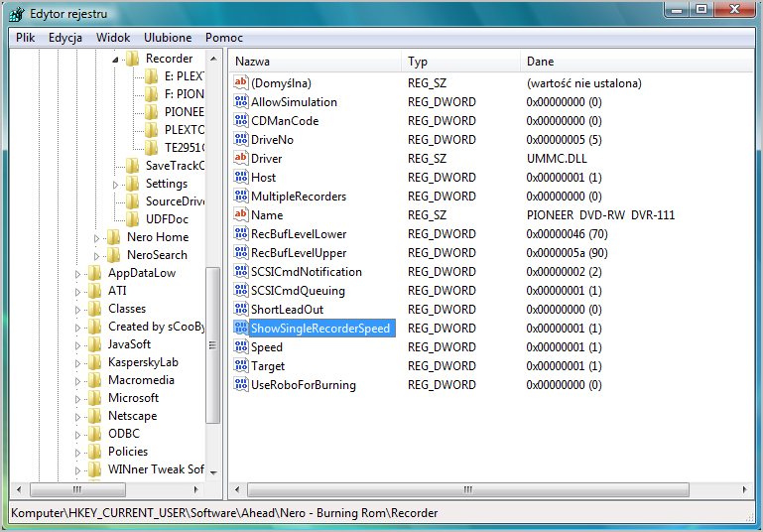Click tree pane horizontal scroll left arrow
763x532 pixels.
tap(19, 489)
